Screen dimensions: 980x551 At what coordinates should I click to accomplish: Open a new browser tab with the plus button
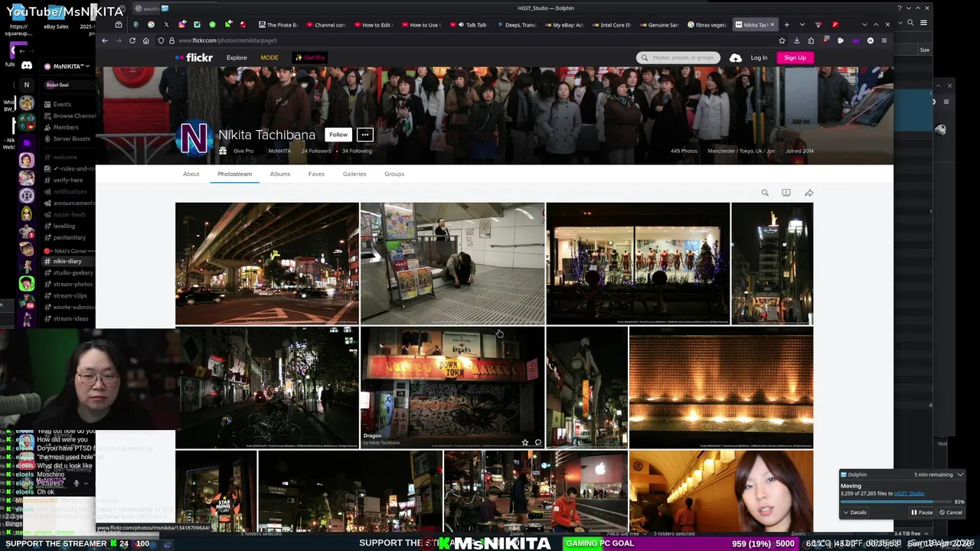coord(786,24)
